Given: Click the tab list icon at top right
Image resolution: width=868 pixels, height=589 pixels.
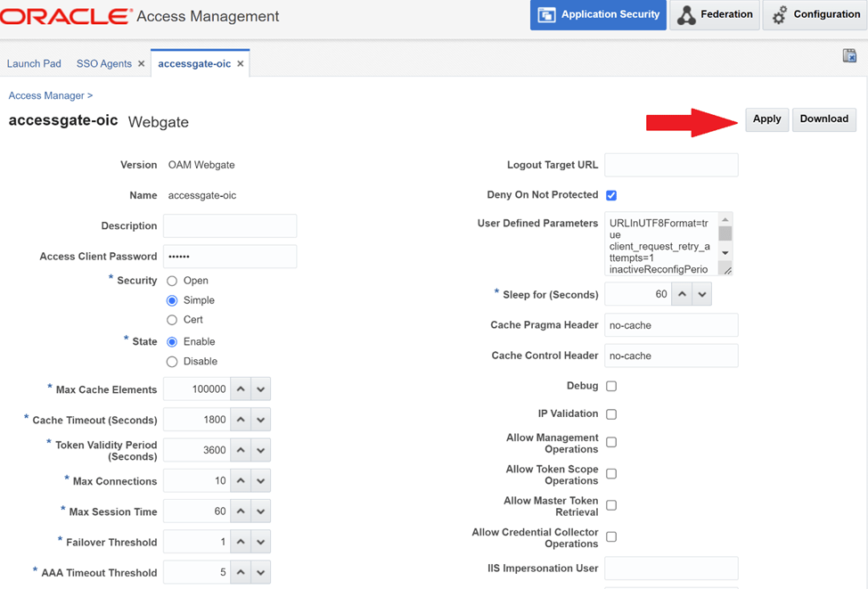Looking at the screenshot, I should point(849,56).
